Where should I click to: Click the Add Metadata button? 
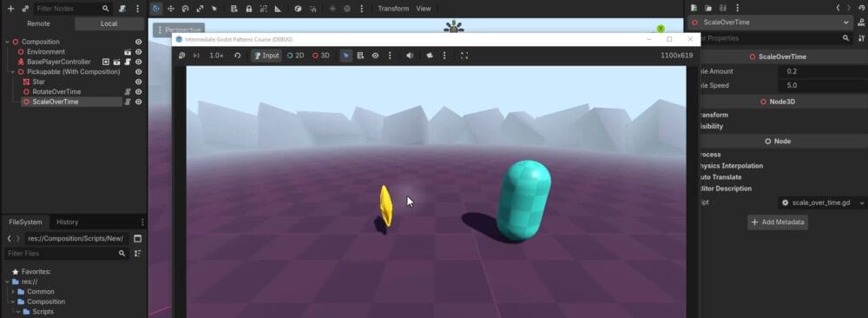[x=778, y=222]
